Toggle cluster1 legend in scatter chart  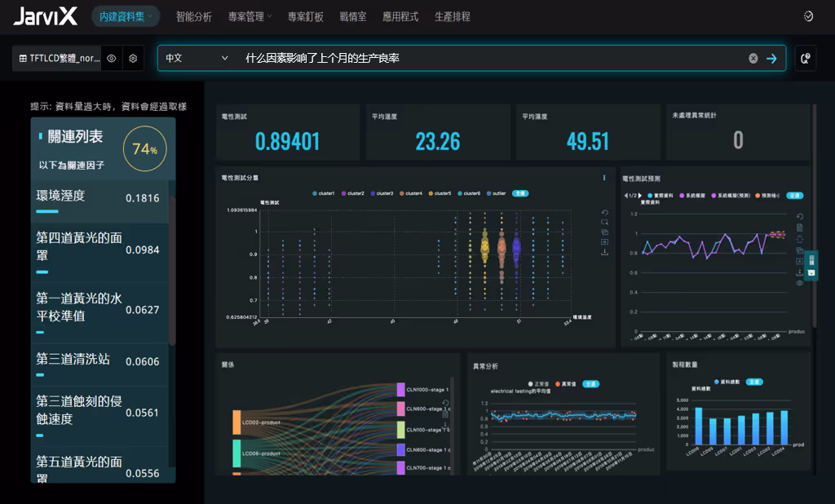point(323,193)
